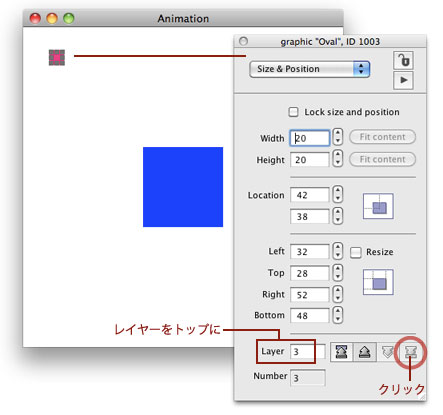Click Fit content button beside Height
Screen dimensions: 443x415
pos(382,159)
